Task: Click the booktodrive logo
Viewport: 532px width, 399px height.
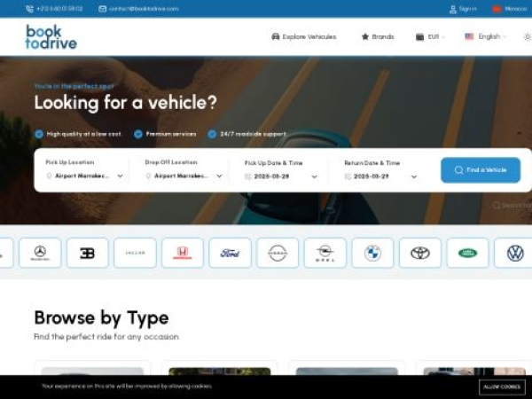Action: (51, 36)
